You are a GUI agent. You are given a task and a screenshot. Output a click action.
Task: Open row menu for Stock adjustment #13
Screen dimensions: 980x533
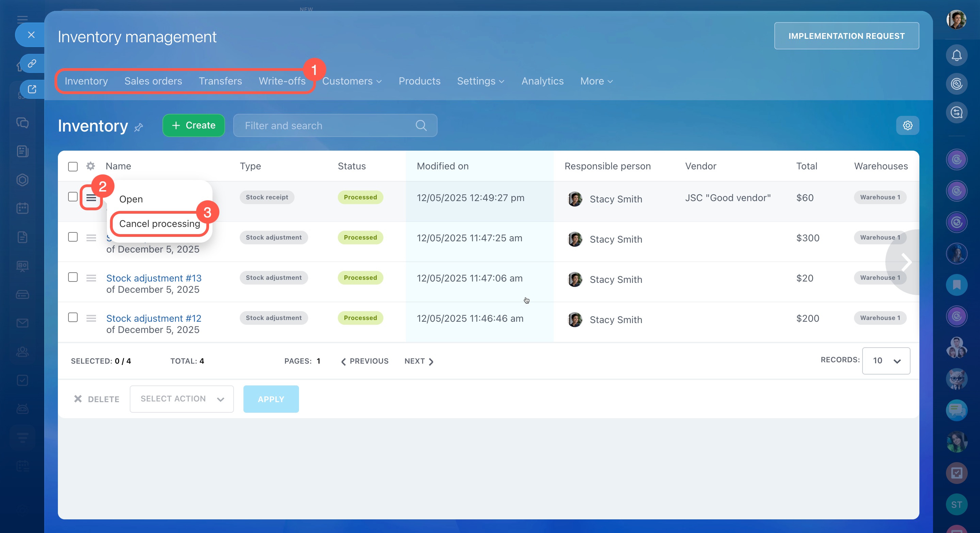[91, 278]
